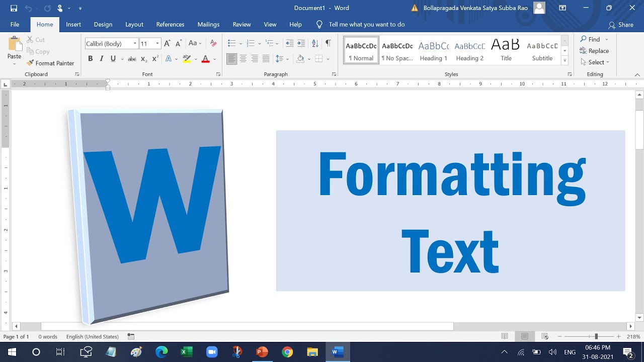Click the Find magnifier button
Viewport: 644px width, 362px height.
click(591, 39)
